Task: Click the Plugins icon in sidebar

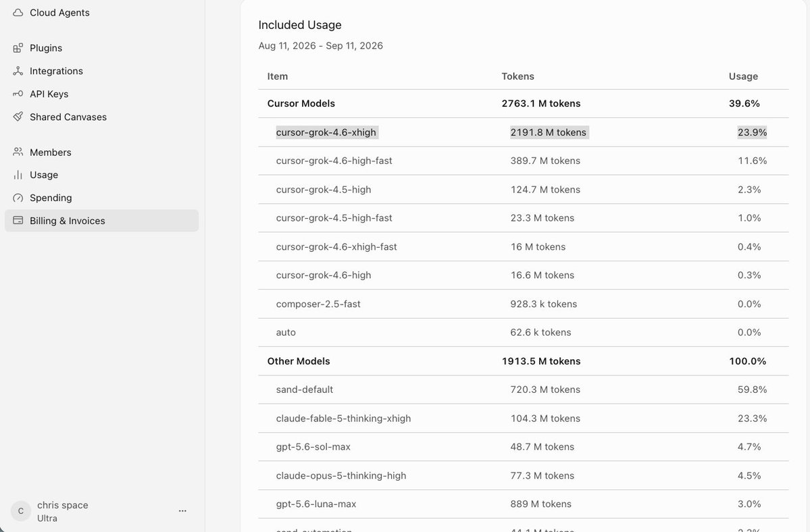Action: click(x=18, y=48)
